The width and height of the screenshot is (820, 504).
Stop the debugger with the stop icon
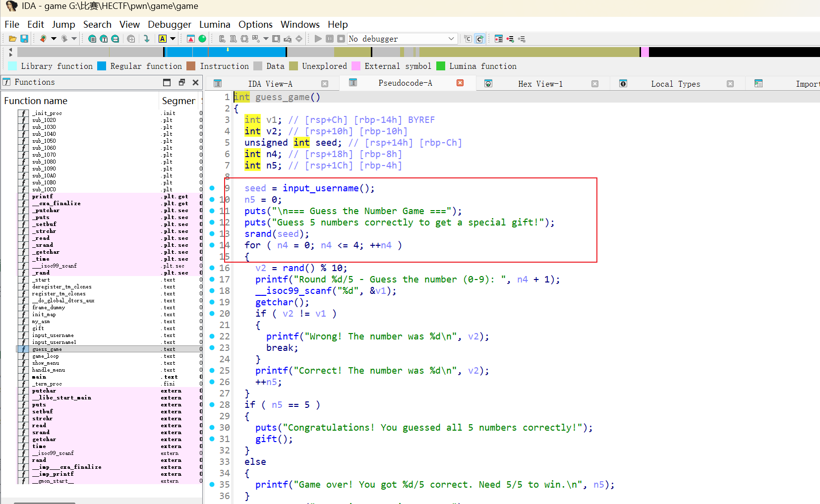(341, 39)
